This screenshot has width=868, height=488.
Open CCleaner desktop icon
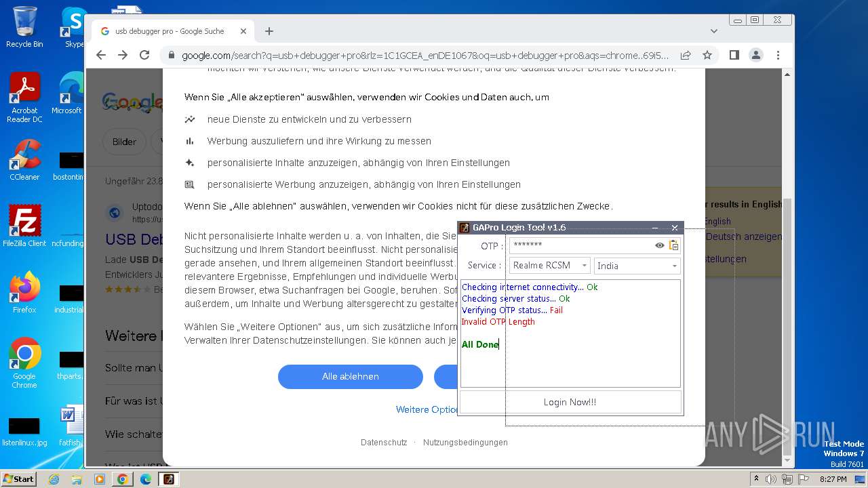click(24, 160)
